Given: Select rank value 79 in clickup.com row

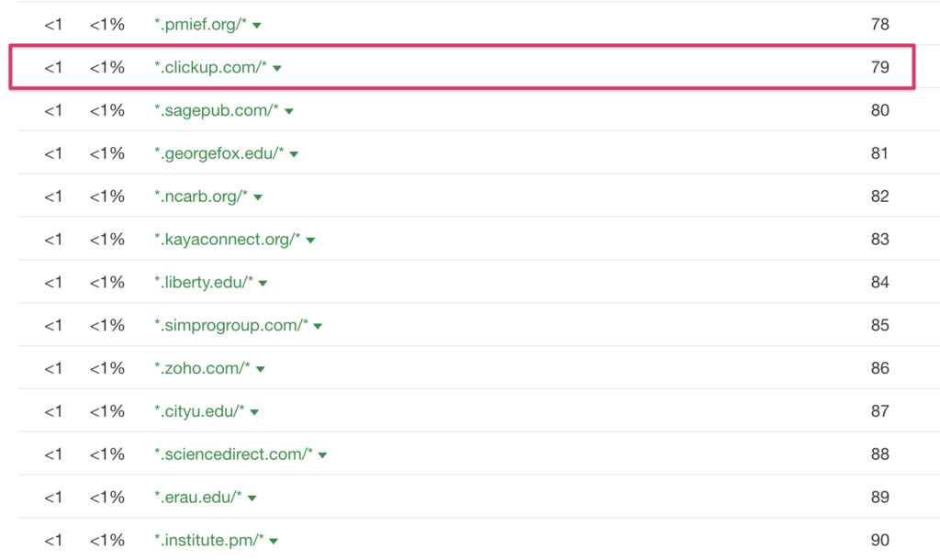Looking at the screenshot, I should coord(880,67).
